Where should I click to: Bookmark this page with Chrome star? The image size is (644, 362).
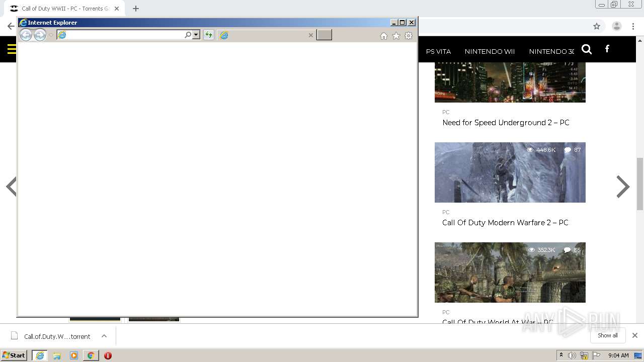coord(597,26)
